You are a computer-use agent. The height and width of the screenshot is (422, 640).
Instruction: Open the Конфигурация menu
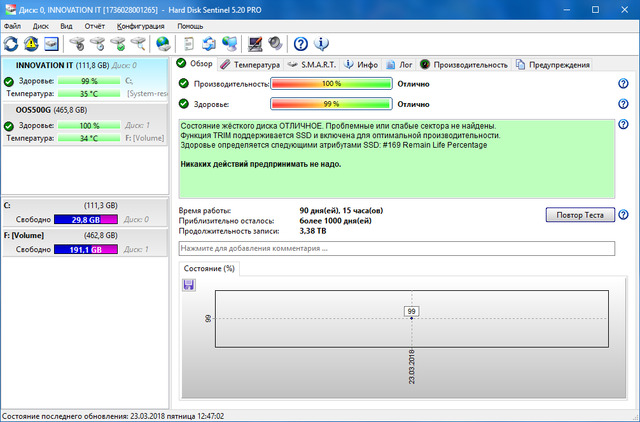(143, 25)
